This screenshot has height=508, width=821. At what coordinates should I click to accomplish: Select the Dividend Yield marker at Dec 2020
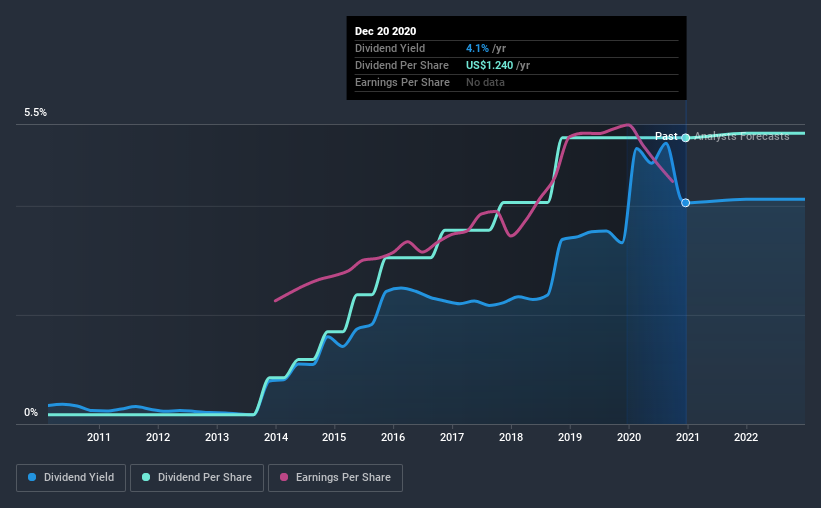coord(685,203)
